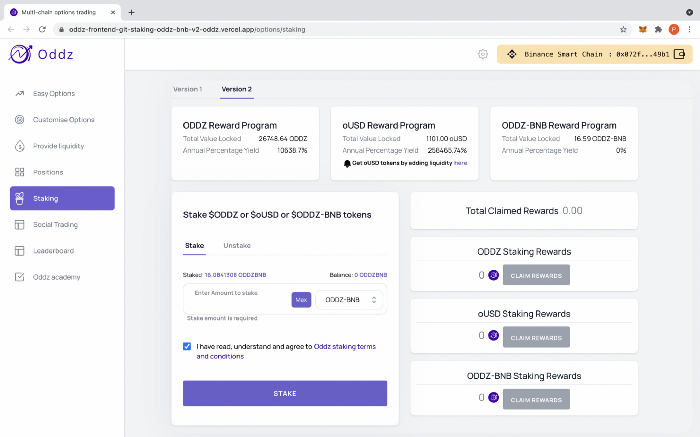Click ODDZ Staking Rewards token icon
The image size is (700, 437).
point(493,275)
